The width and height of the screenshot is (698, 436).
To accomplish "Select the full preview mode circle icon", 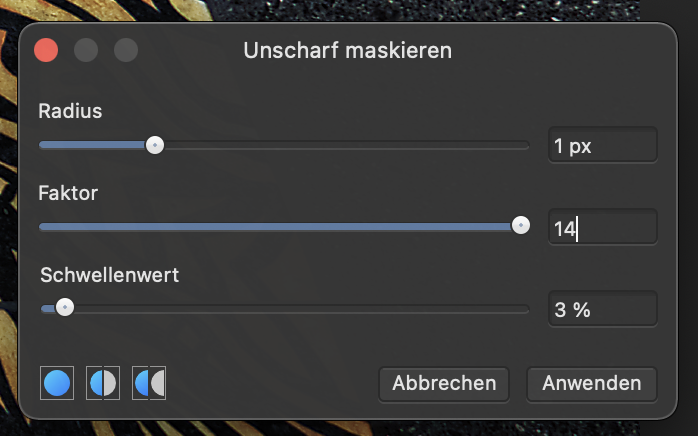I will 57,383.
